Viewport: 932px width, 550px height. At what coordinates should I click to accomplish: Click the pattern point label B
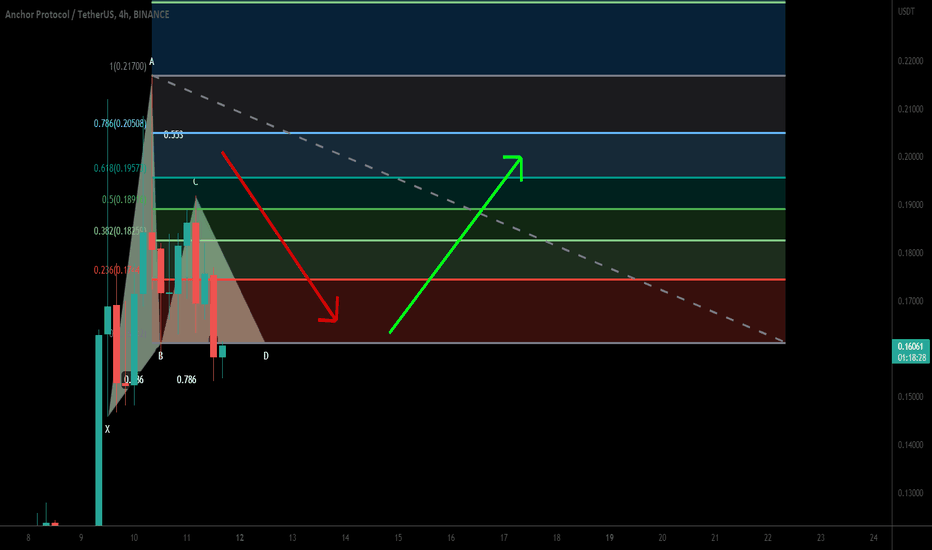click(160, 356)
